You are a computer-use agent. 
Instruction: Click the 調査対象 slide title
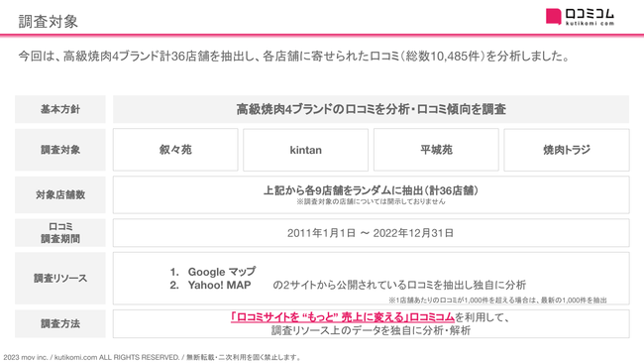pyautogui.click(x=49, y=22)
